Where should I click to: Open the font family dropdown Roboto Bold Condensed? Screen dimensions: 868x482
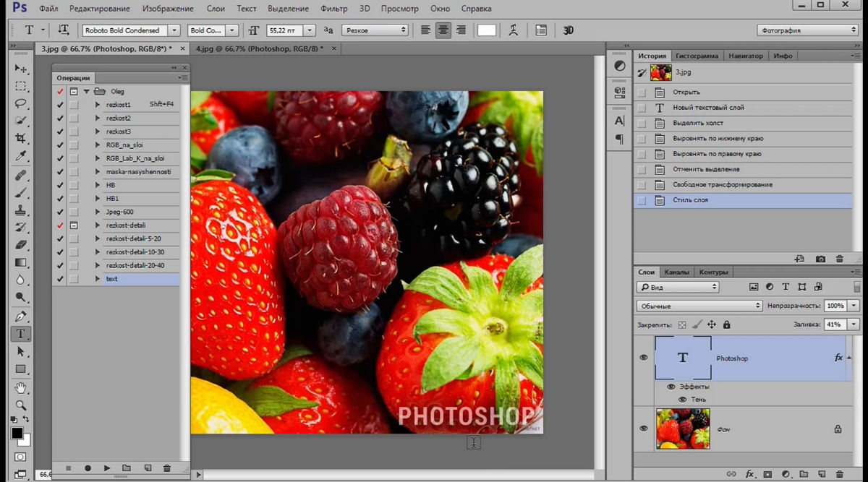click(x=174, y=30)
